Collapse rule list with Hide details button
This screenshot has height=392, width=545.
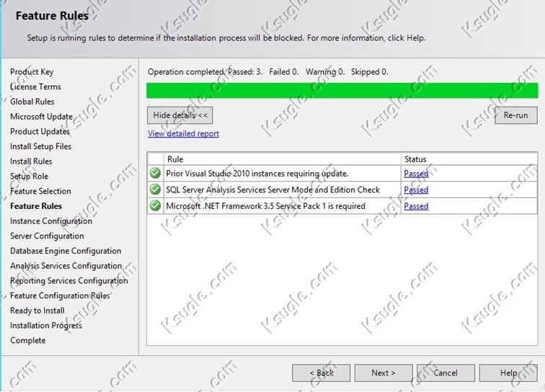pos(180,115)
